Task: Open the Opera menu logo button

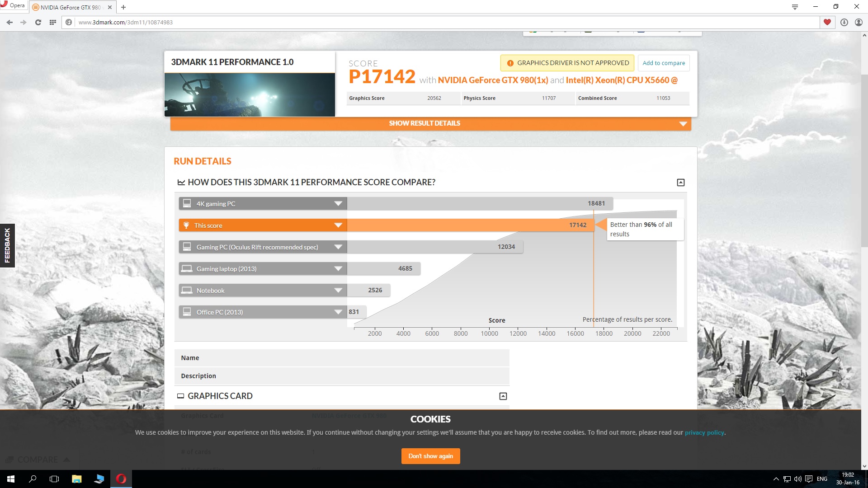Action: point(13,5)
